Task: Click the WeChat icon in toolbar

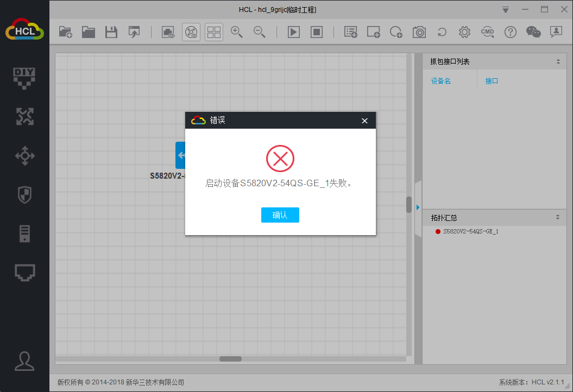Action: [533, 32]
